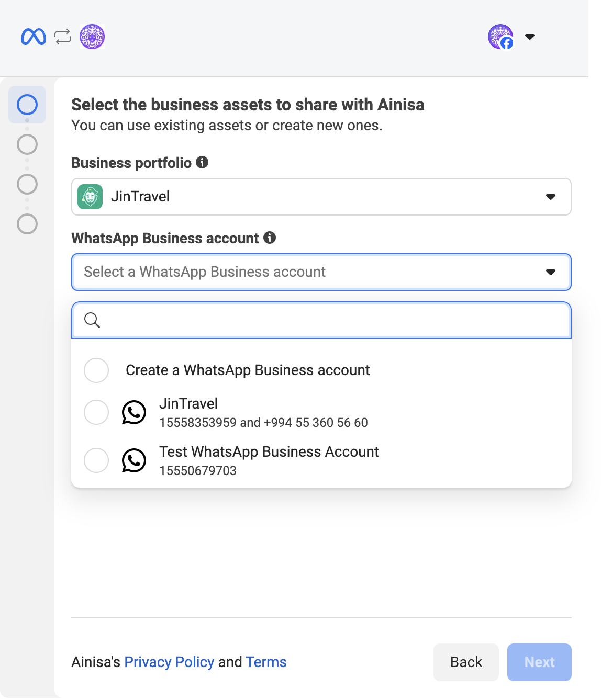This screenshot has height=700, width=601.
Task: Click the Meta logo
Action: tap(33, 37)
